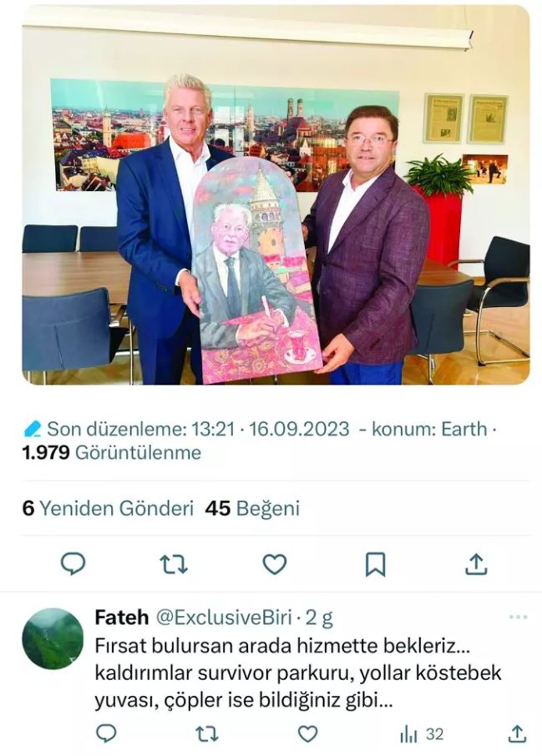The height and width of the screenshot is (756, 542).
Task: Tap the repost icon under the main tweet
Action: (173, 564)
